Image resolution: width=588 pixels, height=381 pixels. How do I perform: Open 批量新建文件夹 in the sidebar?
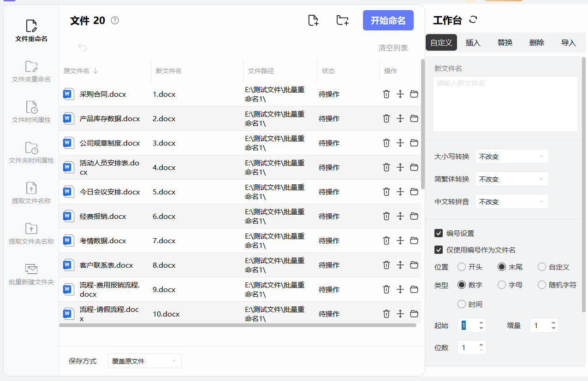click(x=31, y=274)
